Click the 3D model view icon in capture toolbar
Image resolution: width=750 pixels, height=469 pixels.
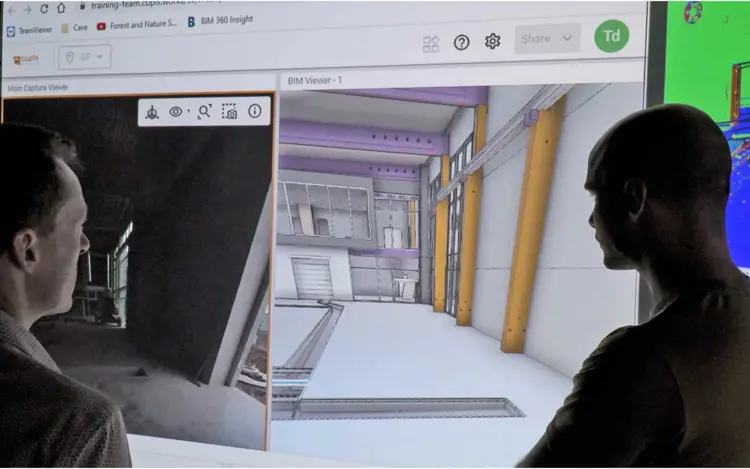click(152, 112)
